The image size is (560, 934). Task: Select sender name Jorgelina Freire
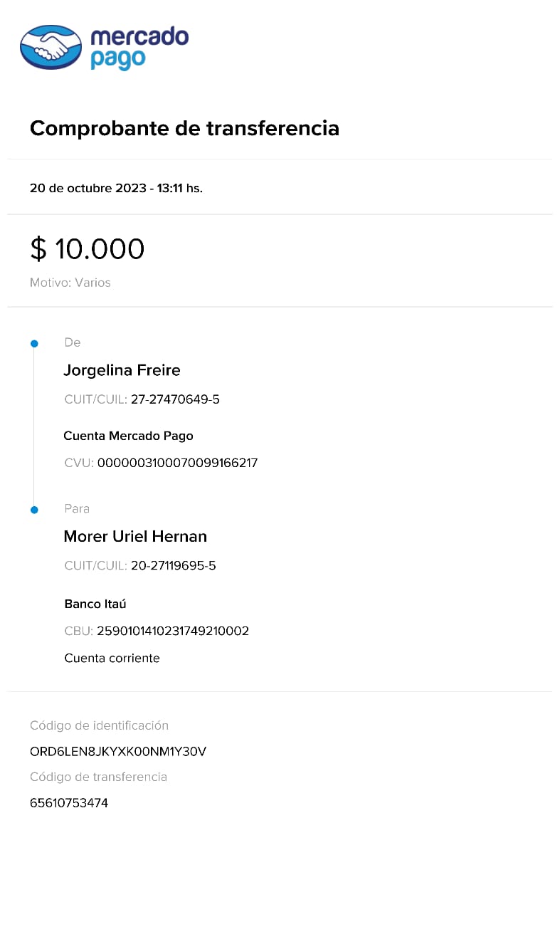click(122, 370)
